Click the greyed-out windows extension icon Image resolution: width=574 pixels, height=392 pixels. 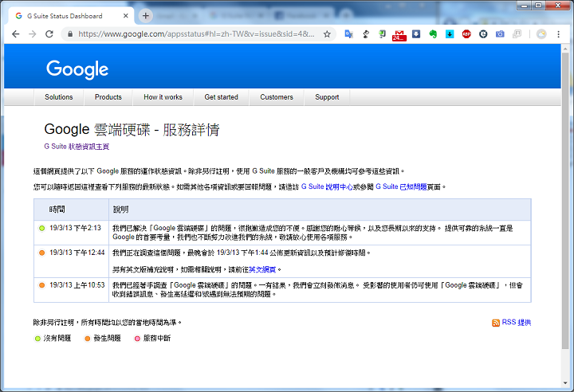click(x=517, y=34)
